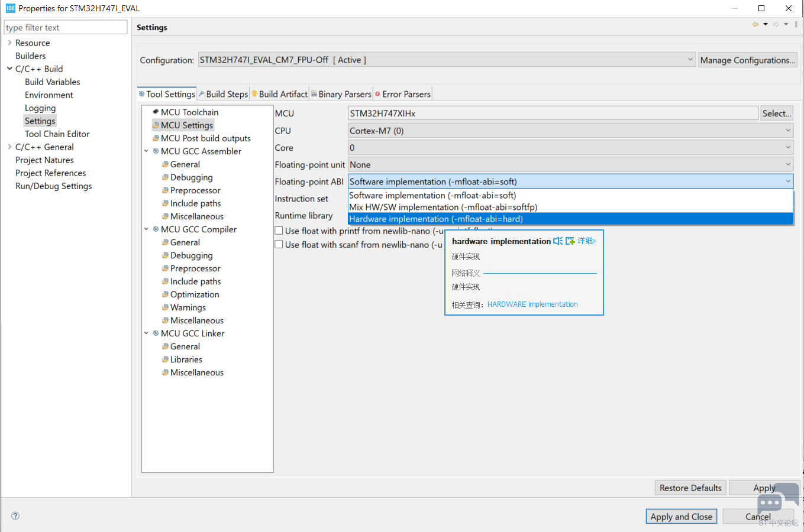
Task: Select Debugging under MCU GCC Compiler
Action: pyautogui.click(x=191, y=255)
